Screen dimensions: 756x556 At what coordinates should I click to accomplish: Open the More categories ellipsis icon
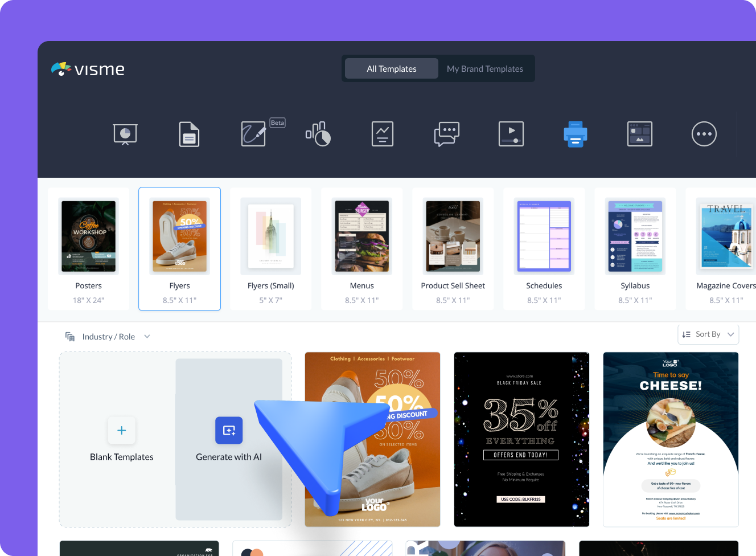pyautogui.click(x=704, y=134)
